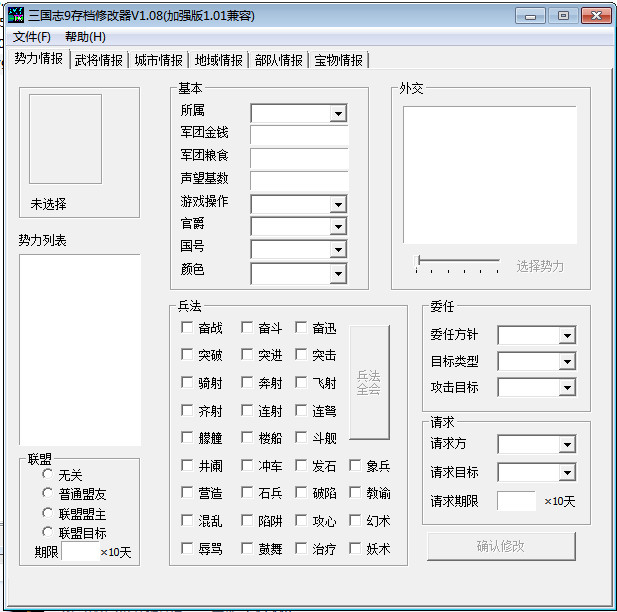Check the 井阑 checkbox
The width and height of the screenshot is (617, 612).
click(187, 465)
